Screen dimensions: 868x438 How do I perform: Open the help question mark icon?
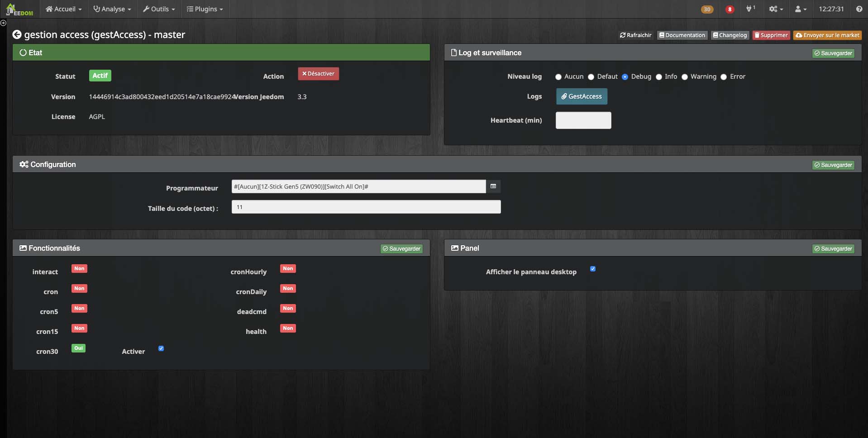pyautogui.click(x=859, y=9)
